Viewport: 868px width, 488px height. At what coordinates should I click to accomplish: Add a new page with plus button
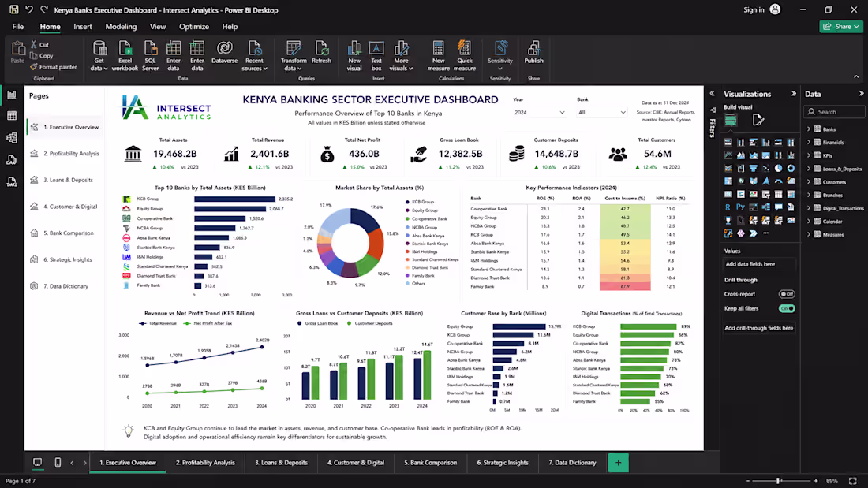click(x=618, y=463)
